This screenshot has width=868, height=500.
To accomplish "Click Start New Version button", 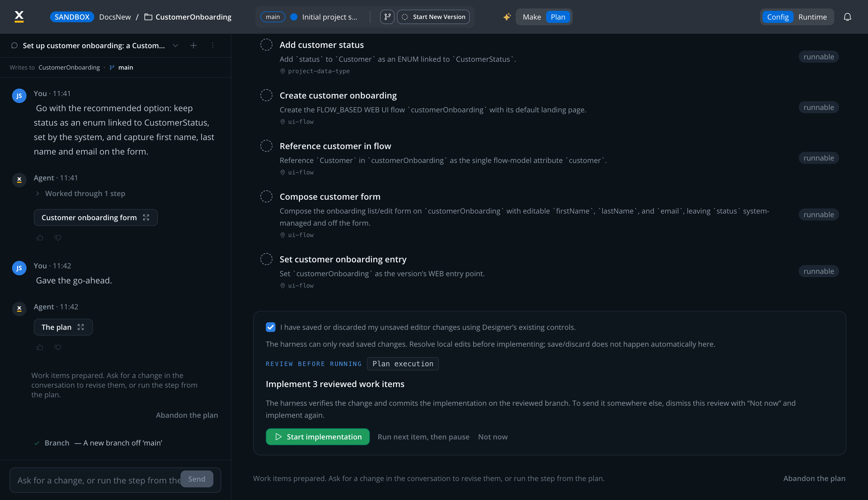I will click(433, 17).
